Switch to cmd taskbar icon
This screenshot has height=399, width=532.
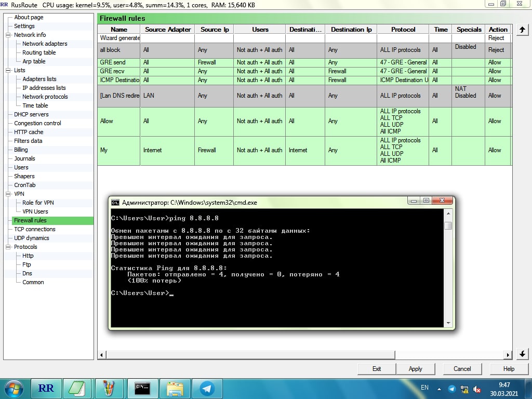pos(142,388)
